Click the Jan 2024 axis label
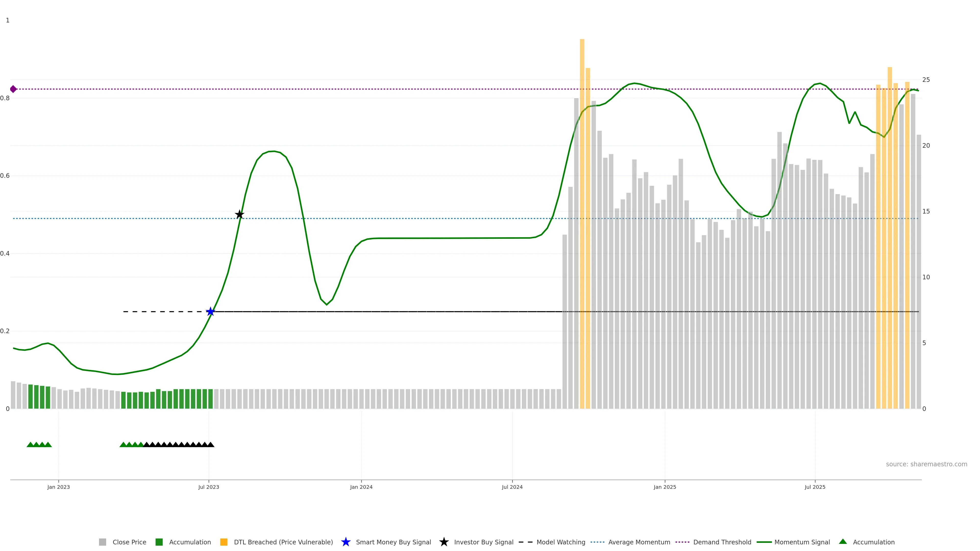 [361, 487]
